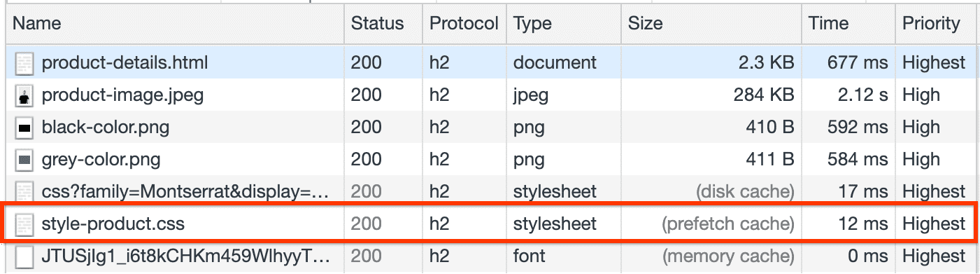Click the document type cell
980x274 pixels.
[x=555, y=62]
